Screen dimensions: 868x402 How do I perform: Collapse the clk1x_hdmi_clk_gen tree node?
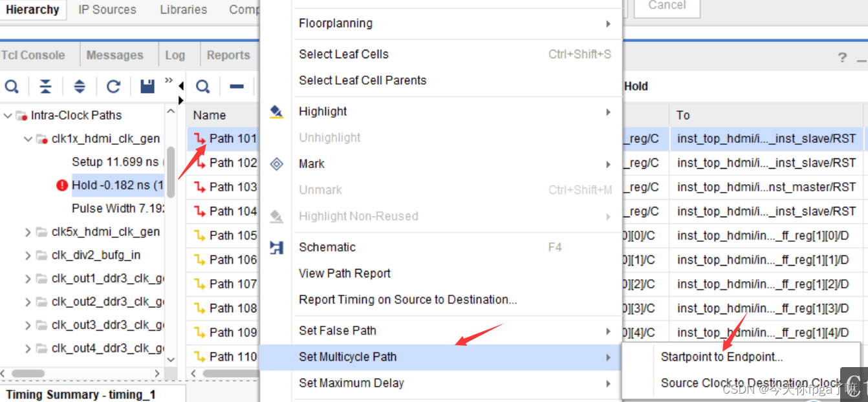[x=28, y=138]
